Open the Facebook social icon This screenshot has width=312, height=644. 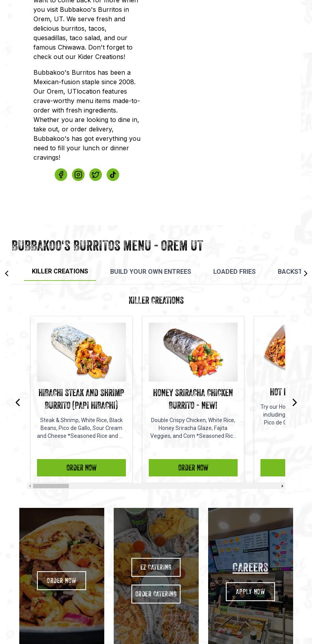[61, 175]
